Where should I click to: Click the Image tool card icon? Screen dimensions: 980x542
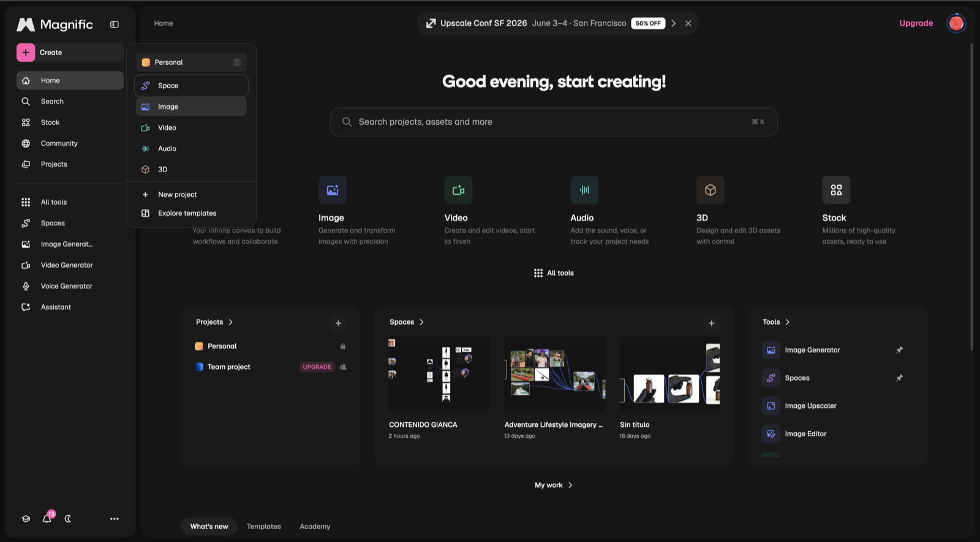(333, 190)
